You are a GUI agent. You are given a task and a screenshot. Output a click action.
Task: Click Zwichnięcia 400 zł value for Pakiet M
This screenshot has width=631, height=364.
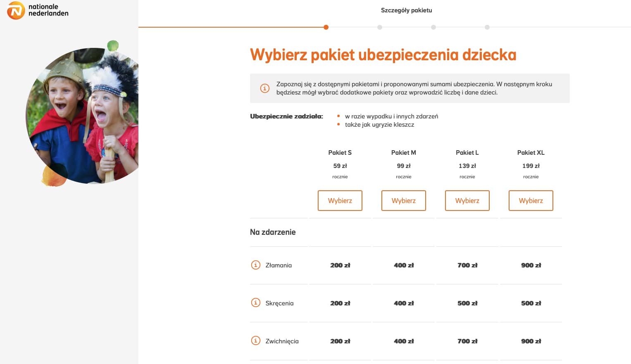pyautogui.click(x=404, y=341)
